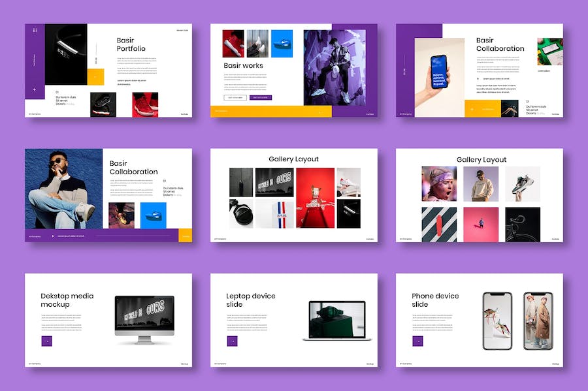The width and height of the screenshot is (588, 391).
Task: Click the blue Nike shoe image on Basir works
Action: 282,44
